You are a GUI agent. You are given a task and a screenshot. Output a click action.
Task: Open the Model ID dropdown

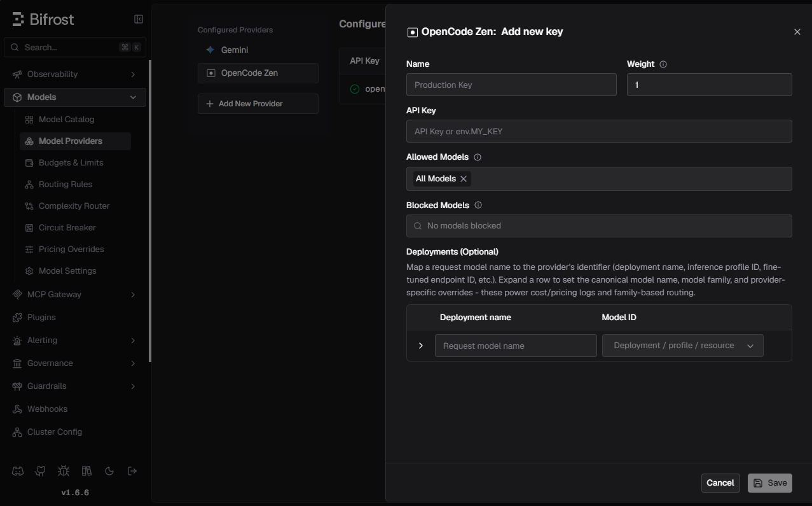(x=682, y=346)
